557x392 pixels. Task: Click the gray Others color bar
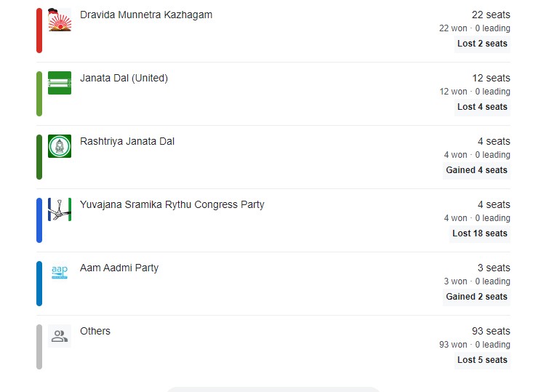[x=39, y=347]
